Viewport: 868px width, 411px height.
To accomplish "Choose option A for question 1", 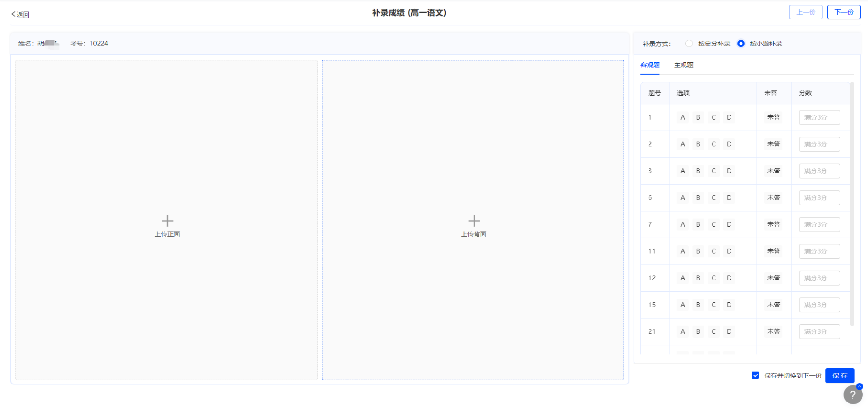I will click(x=683, y=117).
